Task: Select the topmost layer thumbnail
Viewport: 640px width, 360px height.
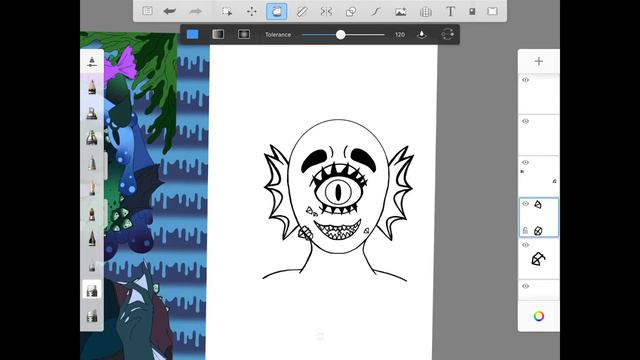Action: (x=539, y=94)
